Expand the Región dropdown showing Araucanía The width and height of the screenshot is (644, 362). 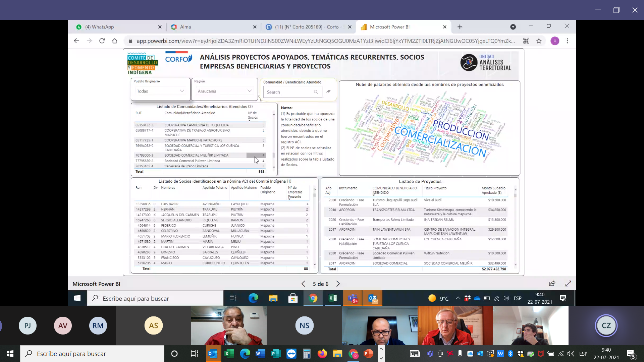(x=249, y=91)
